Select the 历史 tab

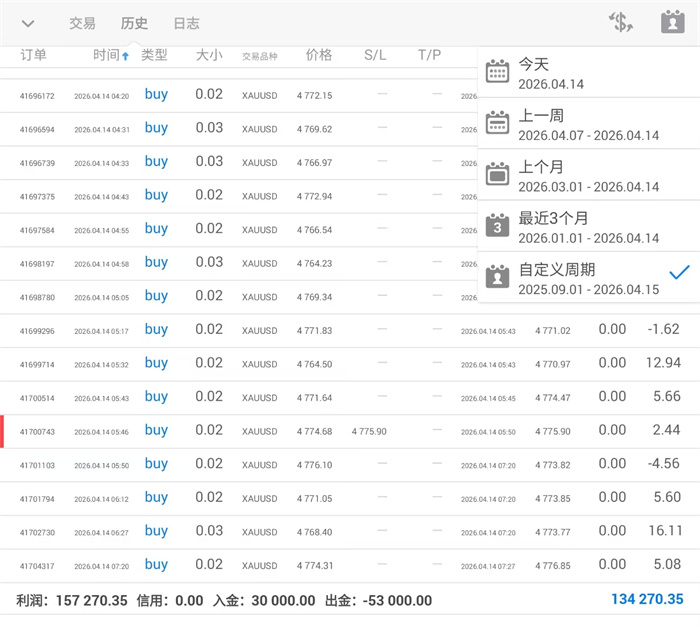[x=134, y=23]
